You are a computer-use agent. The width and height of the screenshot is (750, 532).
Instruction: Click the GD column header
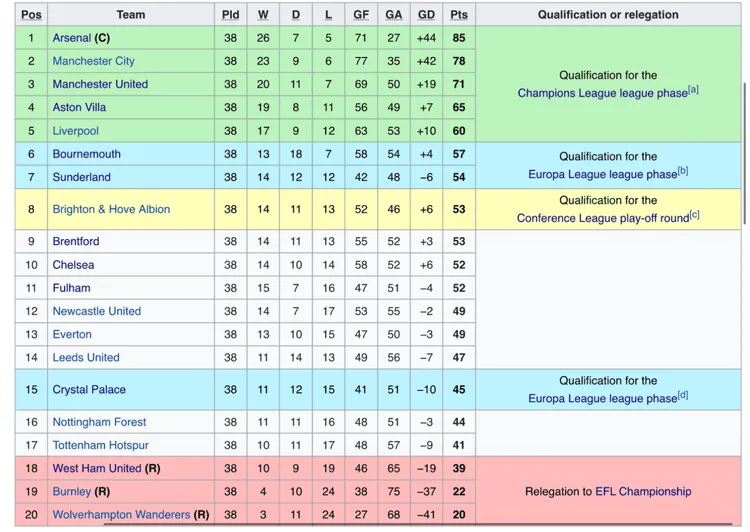click(426, 15)
